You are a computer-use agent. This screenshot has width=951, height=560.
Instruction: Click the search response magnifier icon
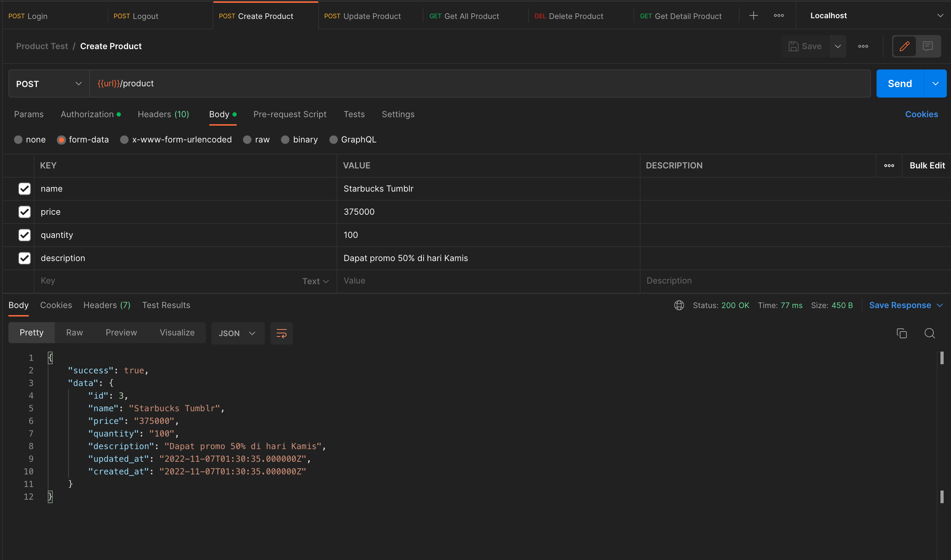pyautogui.click(x=930, y=333)
